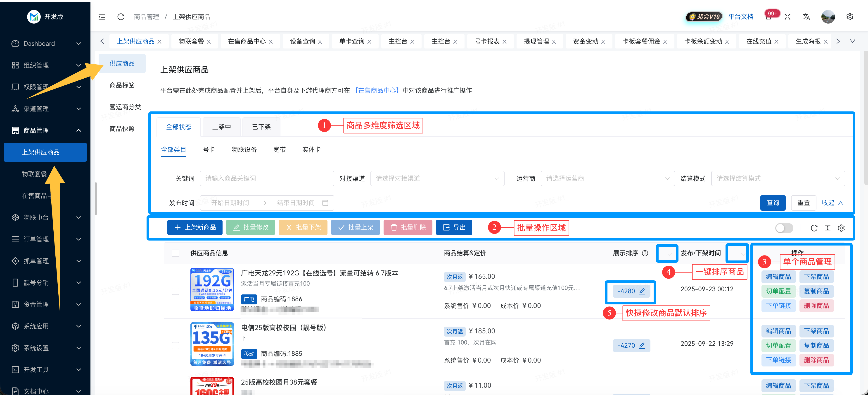
Task: Select the 物联设备 category tab
Action: click(244, 149)
